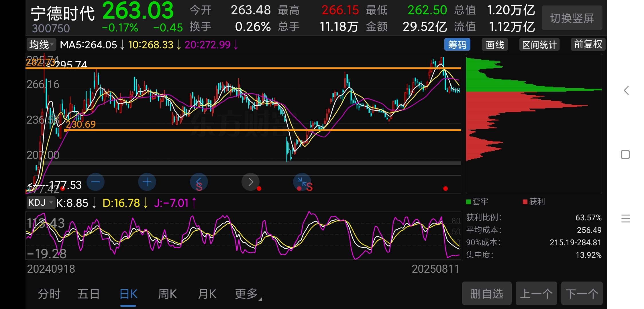Tap 切换竖屏 to switch portrait mode
The image size is (644, 309).
click(x=572, y=18)
